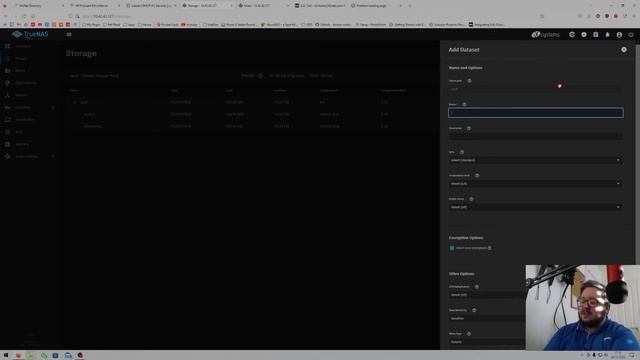
Task: Show help for Parent path
Action: click(469, 81)
